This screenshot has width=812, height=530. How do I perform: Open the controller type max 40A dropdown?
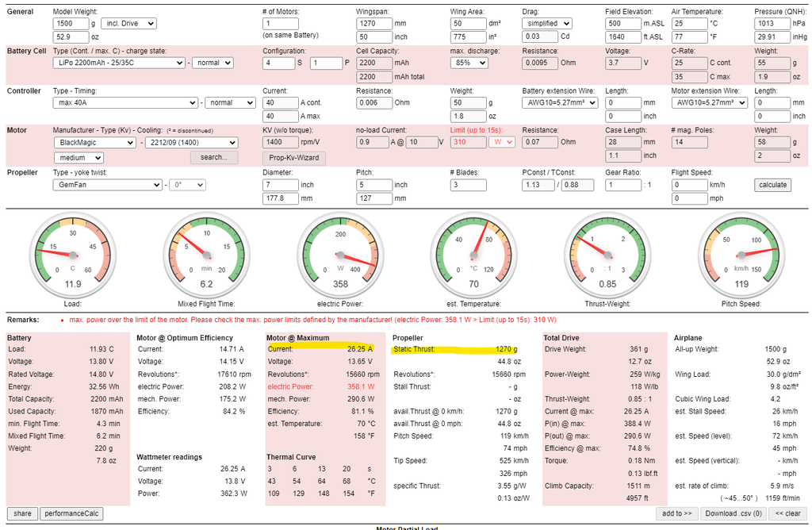click(x=125, y=102)
